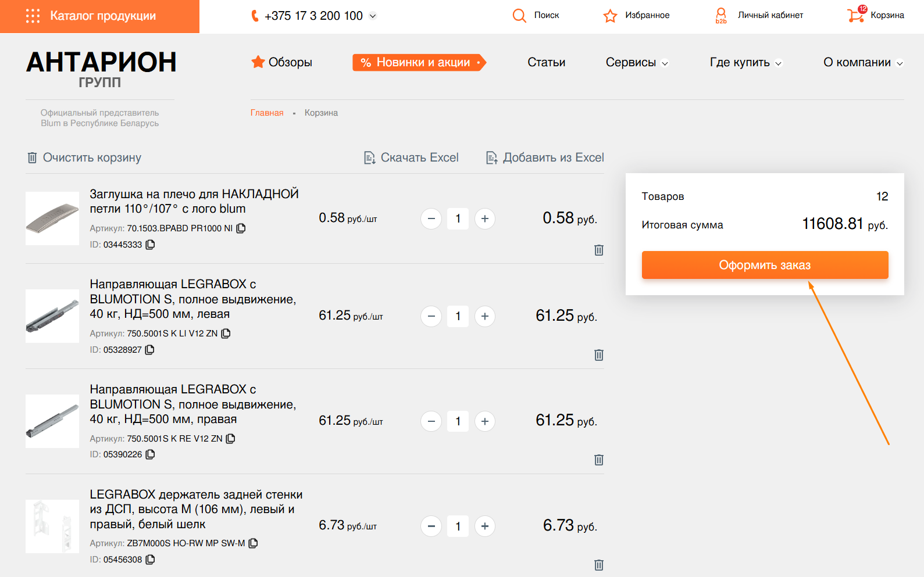Copy article 750.5001S K RE V12 ZN
Image resolution: width=924 pixels, height=577 pixels.
click(231, 439)
